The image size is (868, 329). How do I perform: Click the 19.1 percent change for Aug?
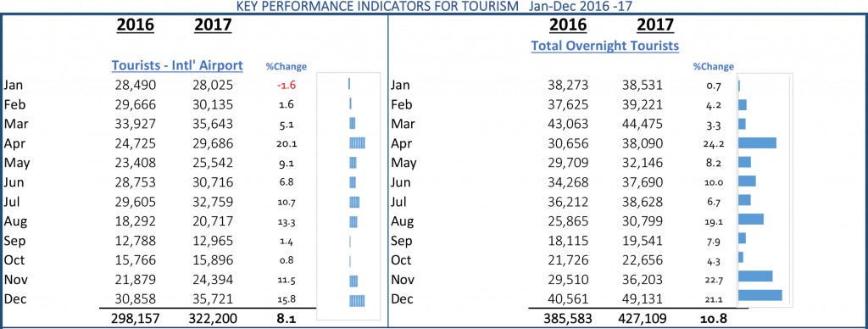(x=715, y=221)
